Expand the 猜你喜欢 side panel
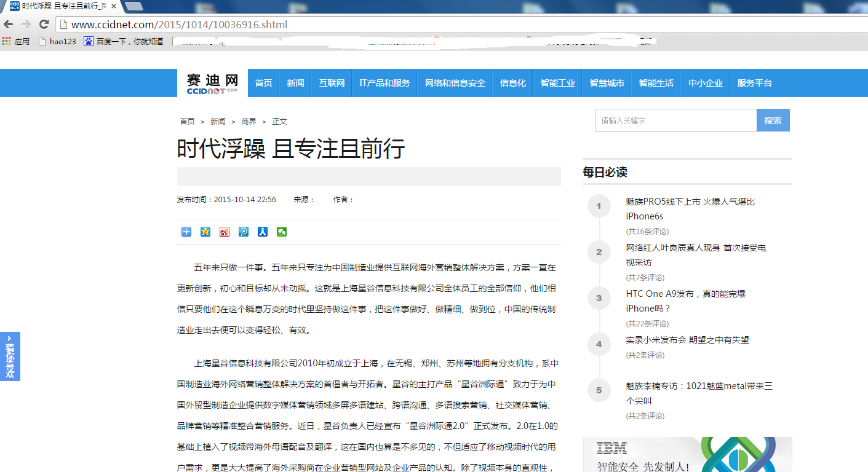Screen dimensions: 868x472 pos(10,356)
